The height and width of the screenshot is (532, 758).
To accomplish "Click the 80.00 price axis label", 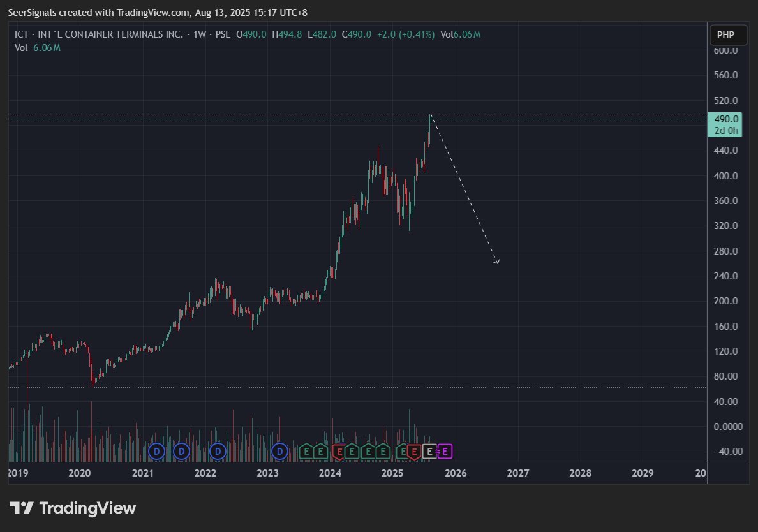I will [725, 376].
